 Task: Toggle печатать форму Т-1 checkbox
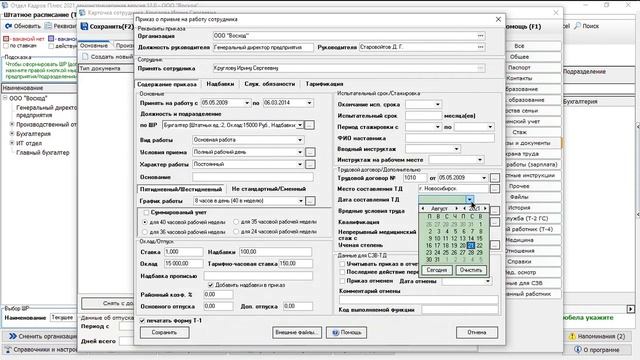click(x=142, y=321)
